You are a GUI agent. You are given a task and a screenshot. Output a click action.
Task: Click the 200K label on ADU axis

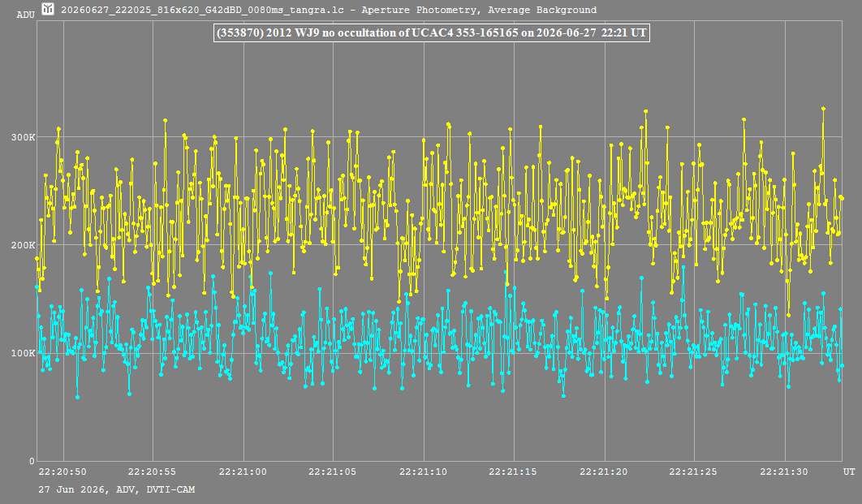tap(23, 245)
